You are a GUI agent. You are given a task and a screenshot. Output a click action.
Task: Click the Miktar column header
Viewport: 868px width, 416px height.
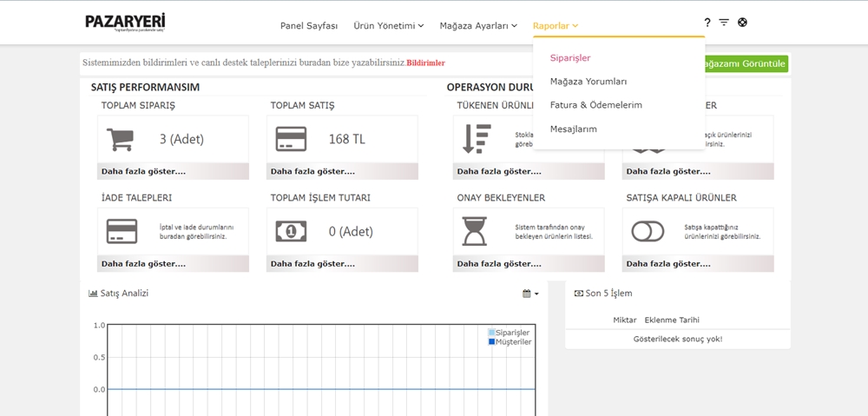tap(624, 320)
